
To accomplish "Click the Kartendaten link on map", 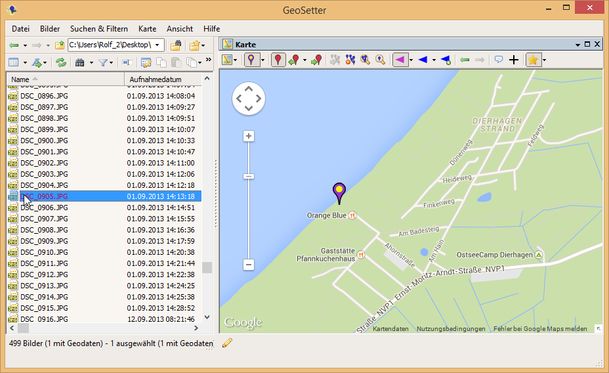I will click(x=390, y=329).
